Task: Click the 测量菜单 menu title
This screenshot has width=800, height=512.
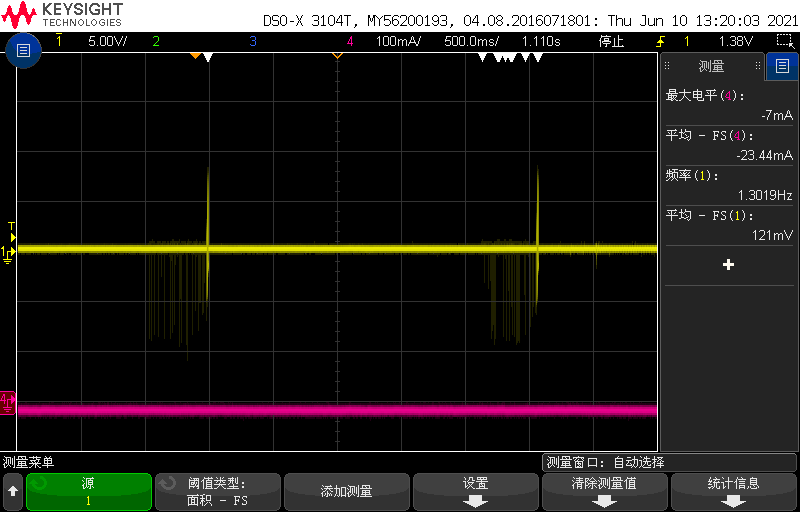Action: click(x=28, y=463)
